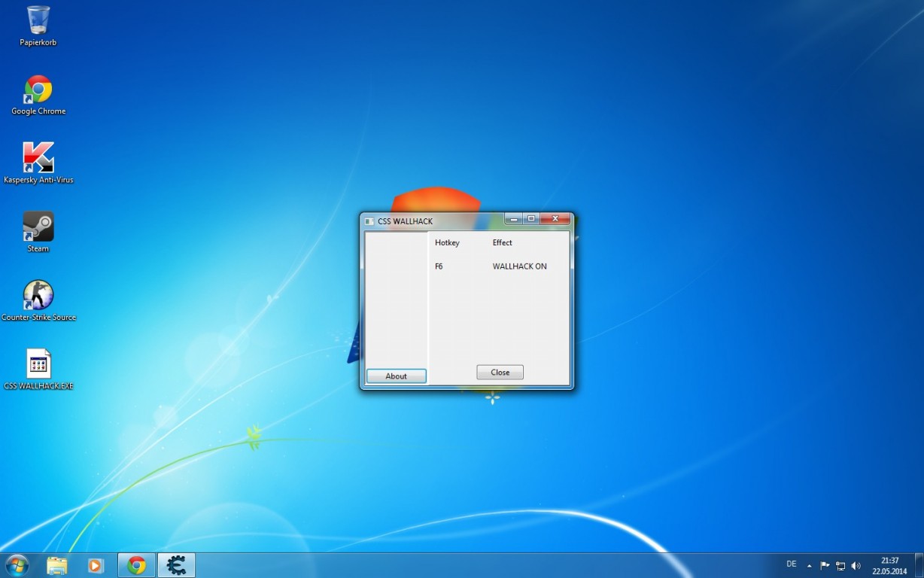Open the DE language input selector
The image size is (924, 578).
click(x=792, y=564)
